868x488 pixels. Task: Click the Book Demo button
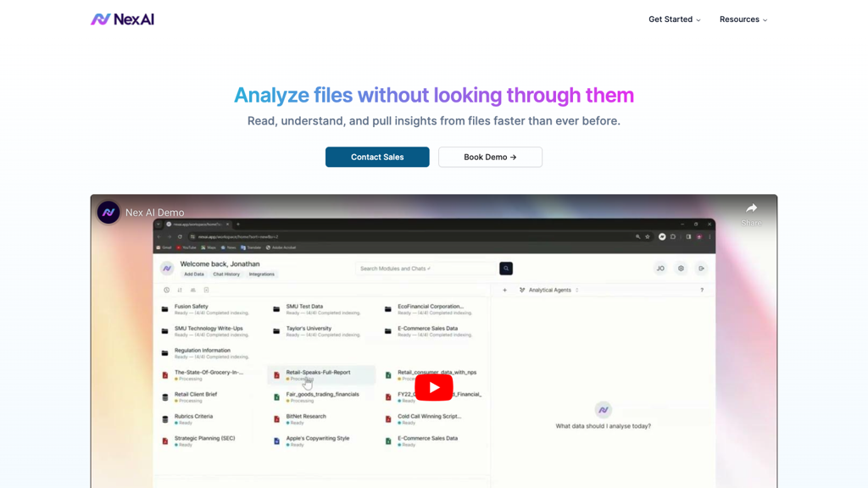pyautogui.click(x=490, y=157)
